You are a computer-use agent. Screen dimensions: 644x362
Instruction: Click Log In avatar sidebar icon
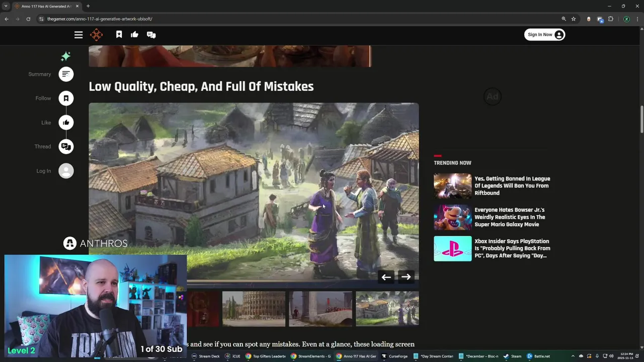(66, 171)
